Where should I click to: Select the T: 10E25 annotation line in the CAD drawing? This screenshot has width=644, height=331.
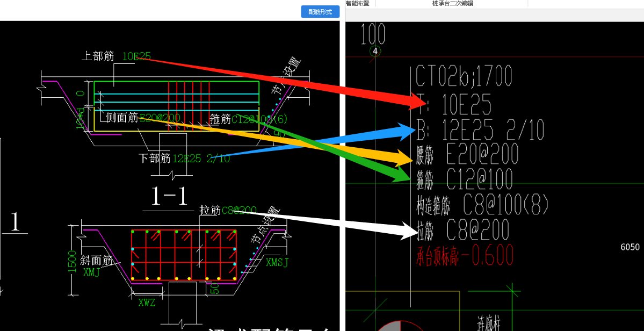point(453,105)
